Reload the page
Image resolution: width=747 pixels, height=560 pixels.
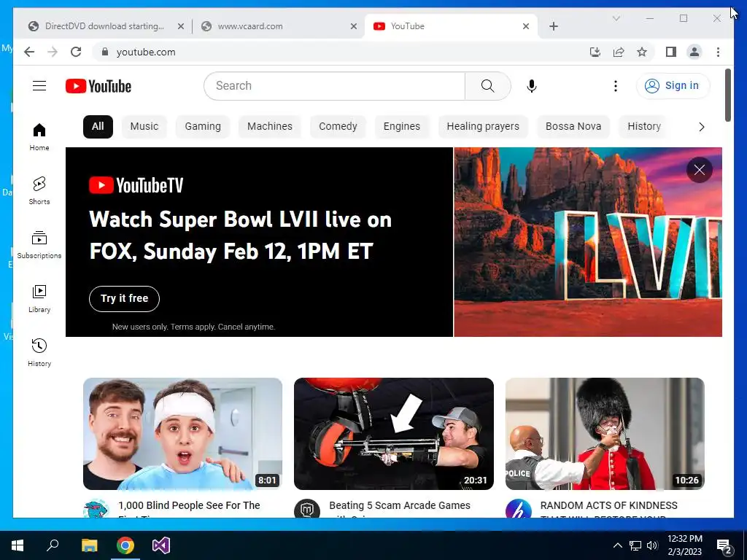(76, 52)
